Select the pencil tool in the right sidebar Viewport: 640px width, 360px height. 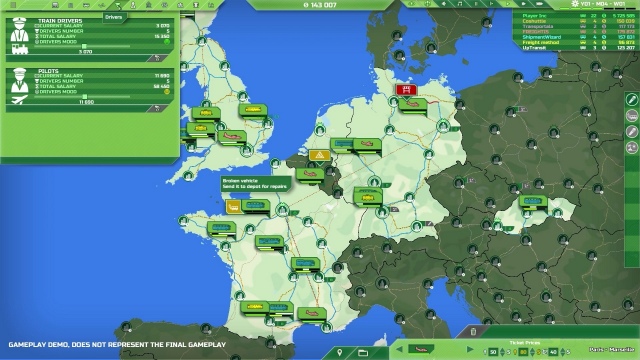tap(632, 99)
